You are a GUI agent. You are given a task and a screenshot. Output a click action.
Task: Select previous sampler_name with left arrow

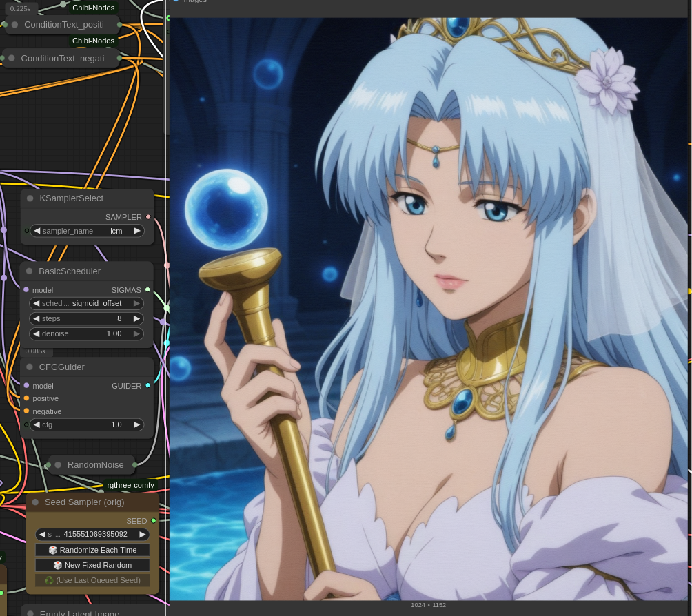pyautogui.click(x=37, y=231)
